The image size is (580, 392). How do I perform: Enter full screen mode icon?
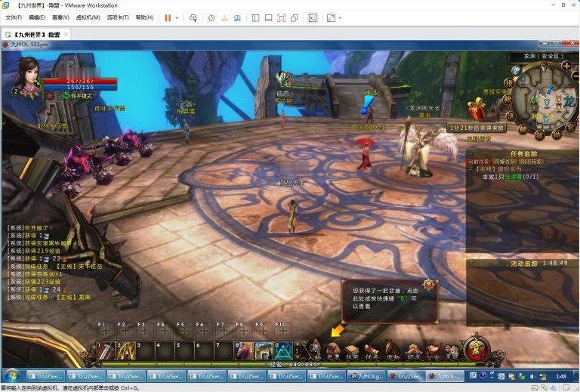282,18
